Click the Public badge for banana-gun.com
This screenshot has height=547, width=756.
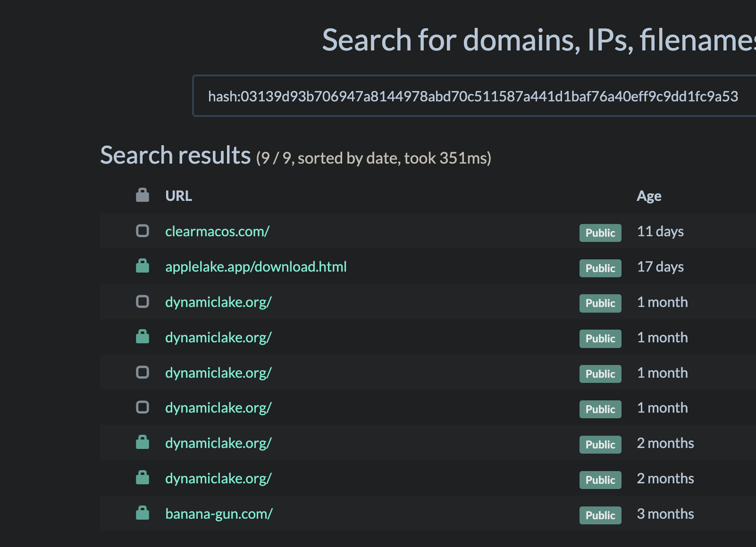pyautogui.click(x=600, y=515)
